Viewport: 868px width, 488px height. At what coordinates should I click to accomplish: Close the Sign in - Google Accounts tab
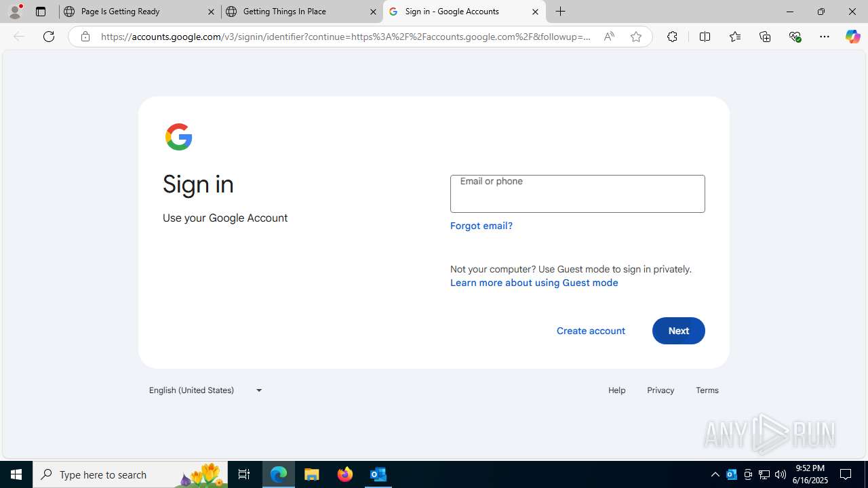pos(535,12)
